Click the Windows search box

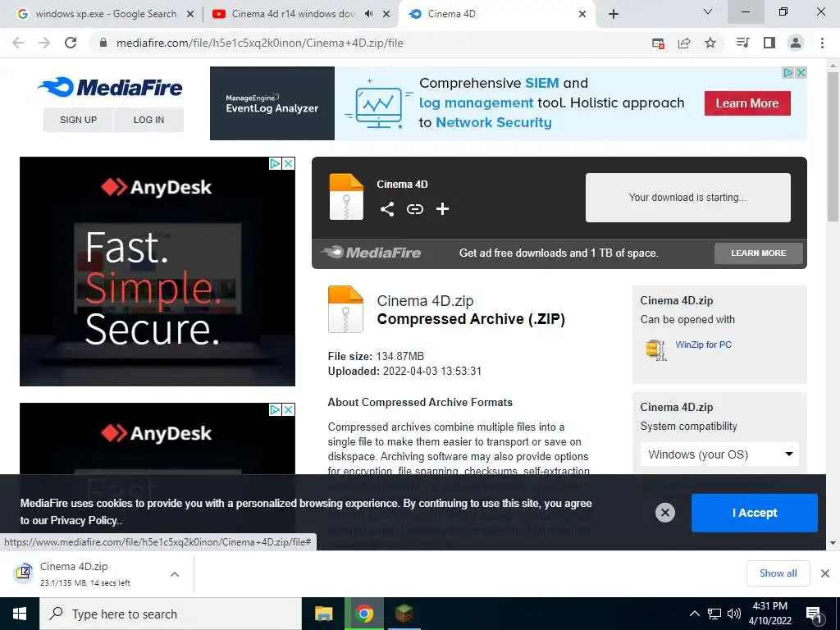pyautogui.click(x=171, y=614)
